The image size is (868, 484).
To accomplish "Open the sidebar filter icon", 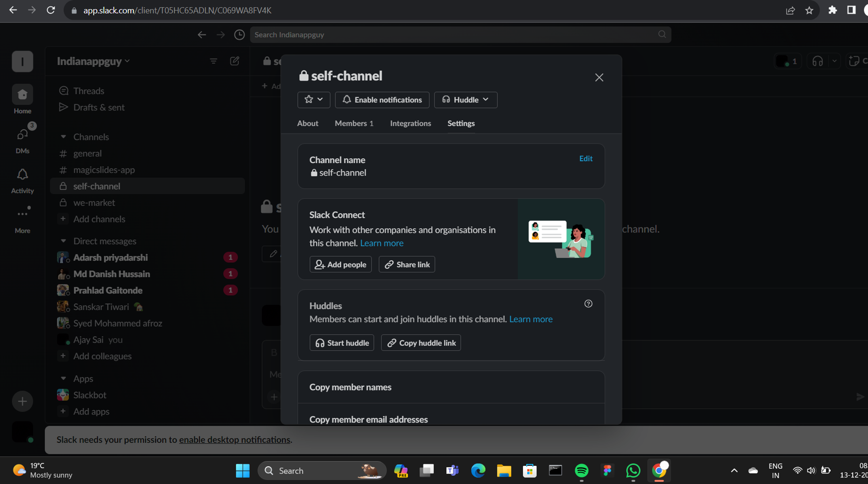I will pyautogui.click(x=214, y=61).
